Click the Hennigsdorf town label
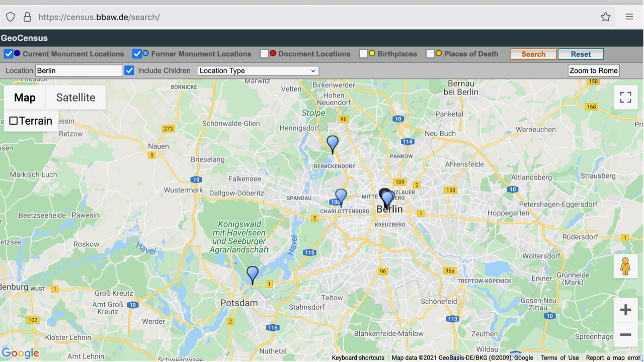644x362 pixels. point(300,128)
